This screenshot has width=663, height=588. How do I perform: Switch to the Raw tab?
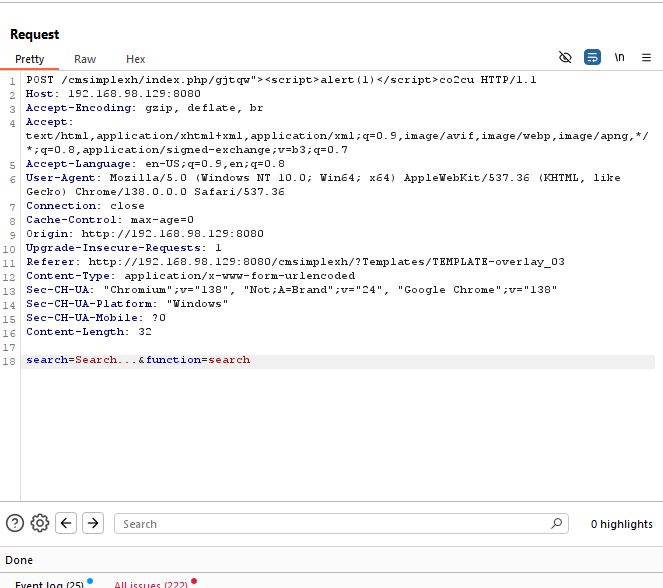[85, 59]
